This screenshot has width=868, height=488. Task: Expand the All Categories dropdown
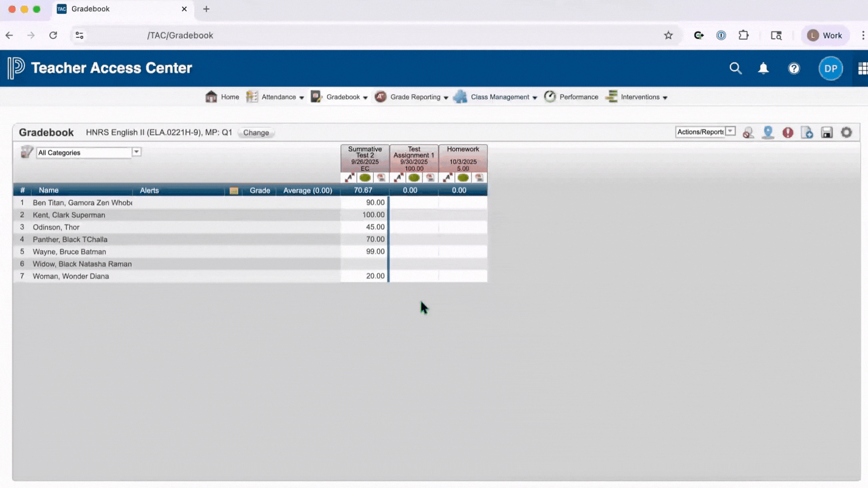coord(136,152)
